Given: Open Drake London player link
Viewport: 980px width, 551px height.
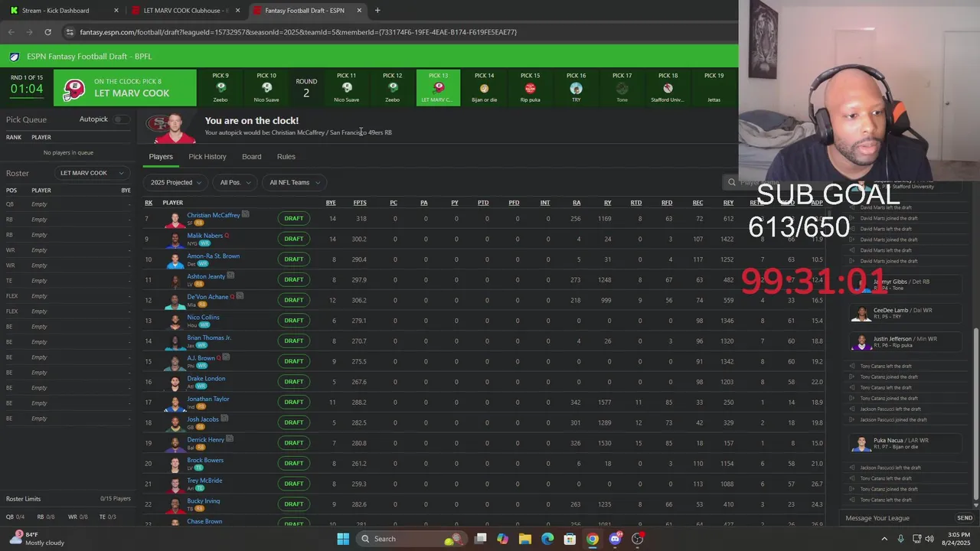Looking at the screenshot, I should pyautogui.click(x=206, y=378).
